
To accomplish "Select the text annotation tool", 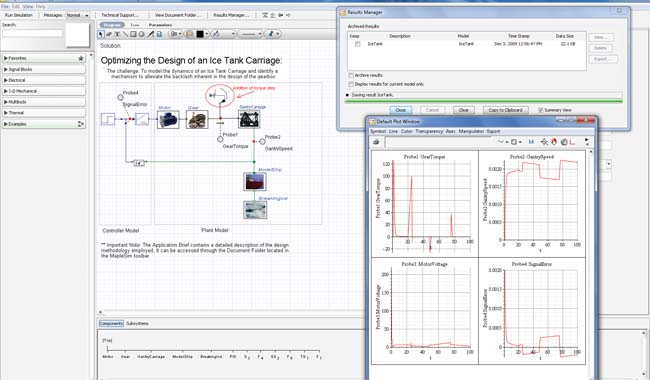I will point(117,34).
